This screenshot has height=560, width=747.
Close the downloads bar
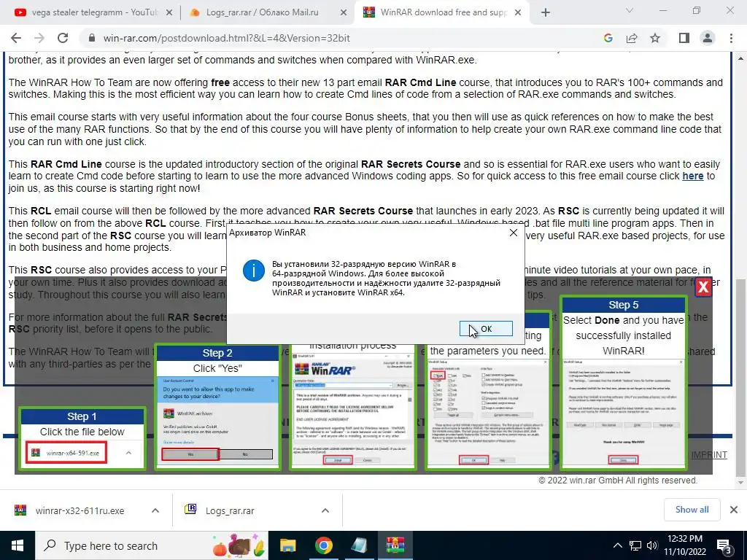734,510
